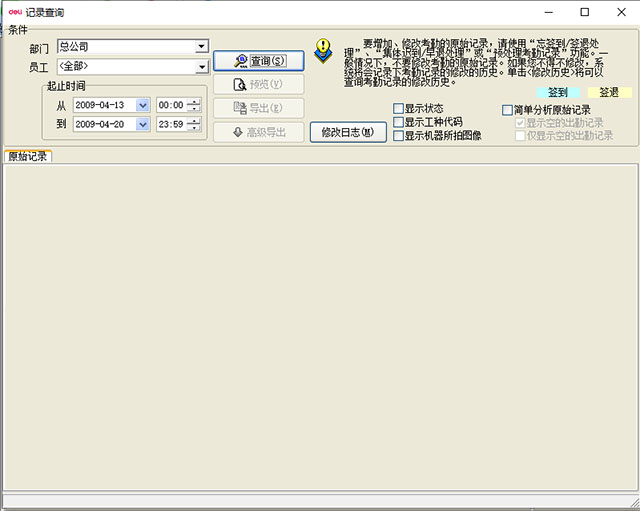The width and height of the screenshot is (640, 511).
Task: Click the yellow lightbulb tip icon
Action: (322, 50)
